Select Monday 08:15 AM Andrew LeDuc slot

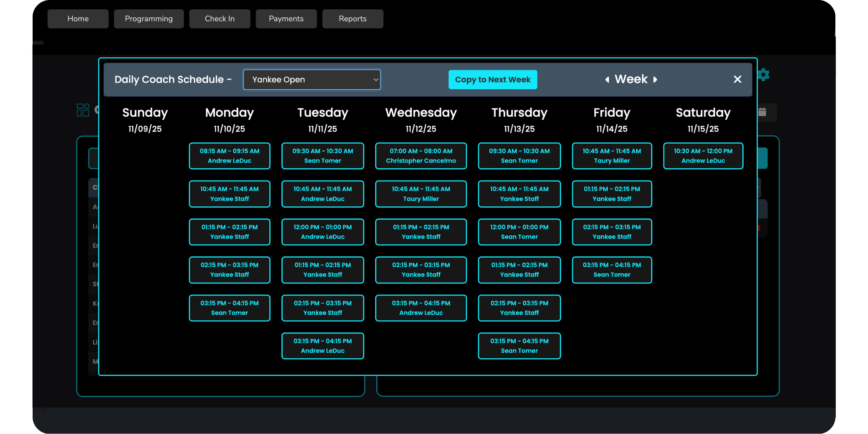point(229,156)
